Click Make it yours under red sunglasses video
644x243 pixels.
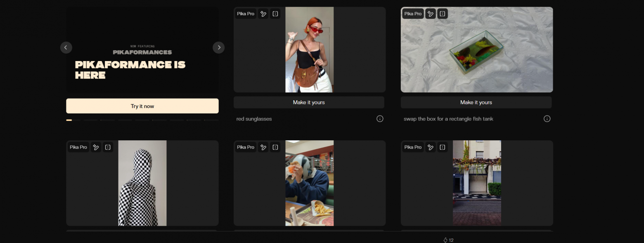click(309, 102)
